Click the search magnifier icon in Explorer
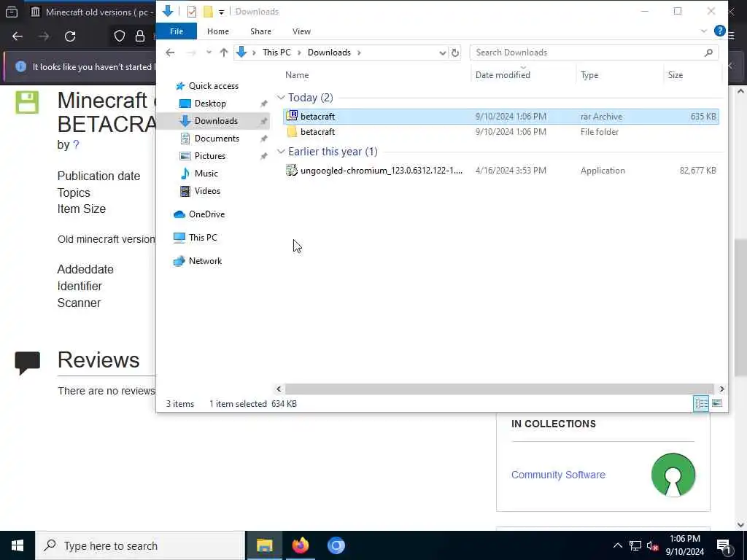This screenshot has height=560, width=747. pos(708,52)
